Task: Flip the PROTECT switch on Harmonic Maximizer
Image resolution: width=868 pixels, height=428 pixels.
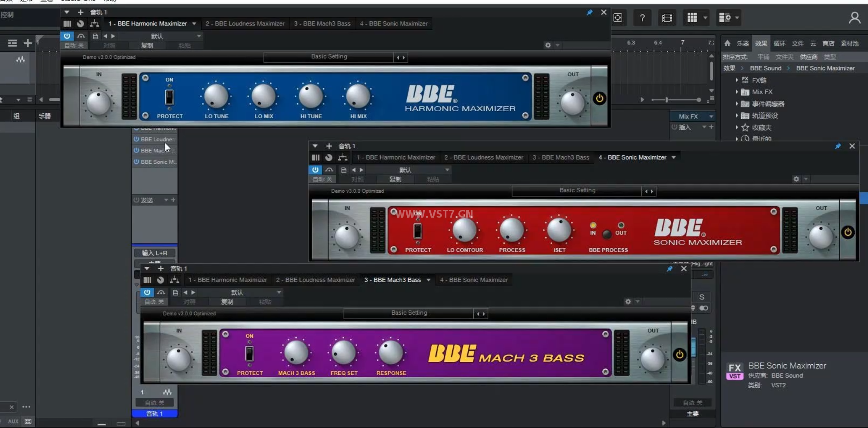Action: [x=169, y=97]
